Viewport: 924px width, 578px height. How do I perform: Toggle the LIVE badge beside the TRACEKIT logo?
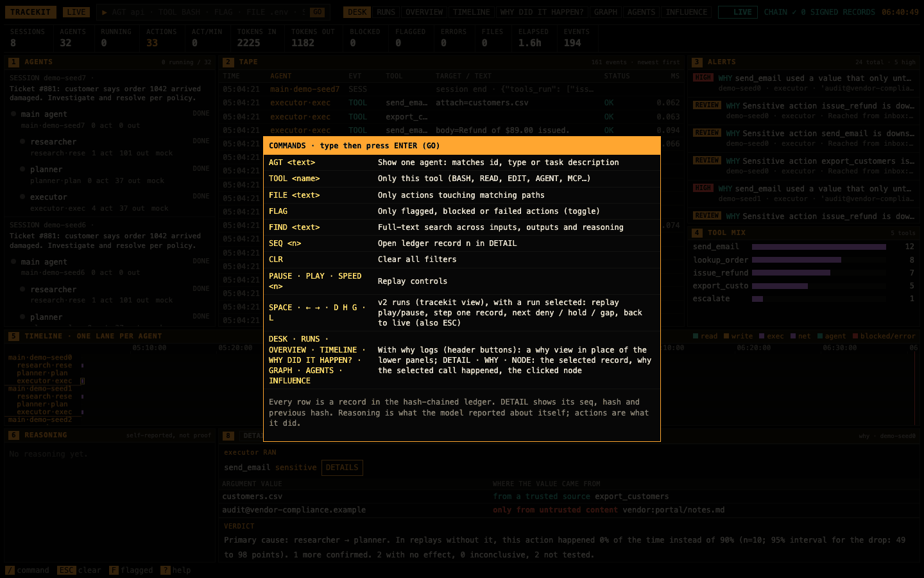pos(76,12)
